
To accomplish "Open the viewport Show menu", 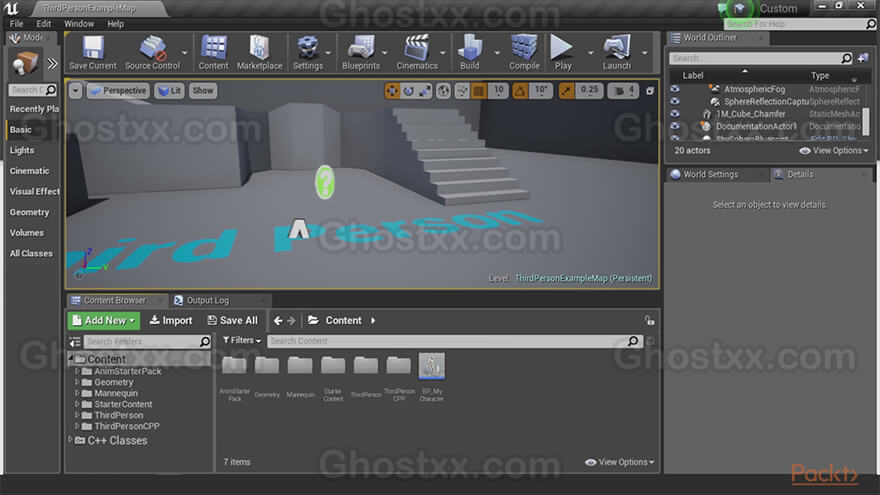I will point(203,91).
